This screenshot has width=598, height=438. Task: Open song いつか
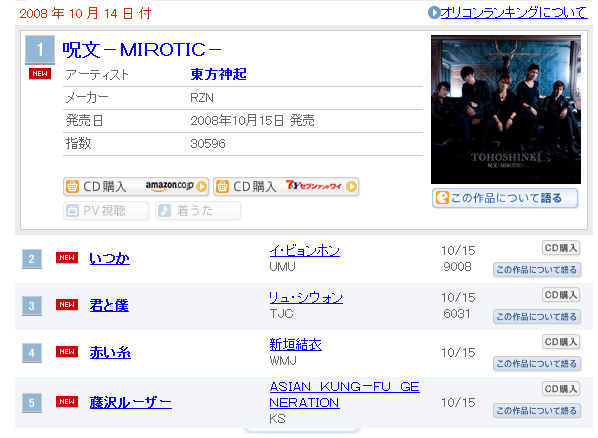(x=109, y=259)
